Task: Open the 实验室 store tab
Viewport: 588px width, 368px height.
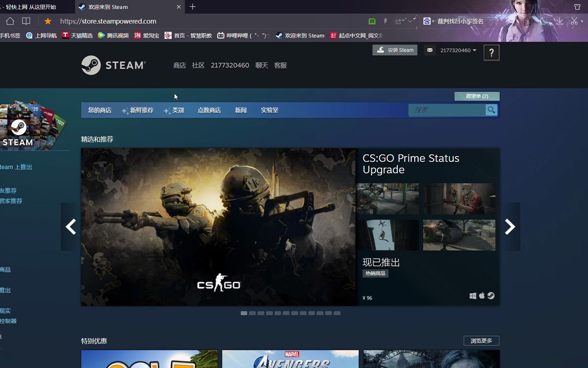Action: pos(269,110)
